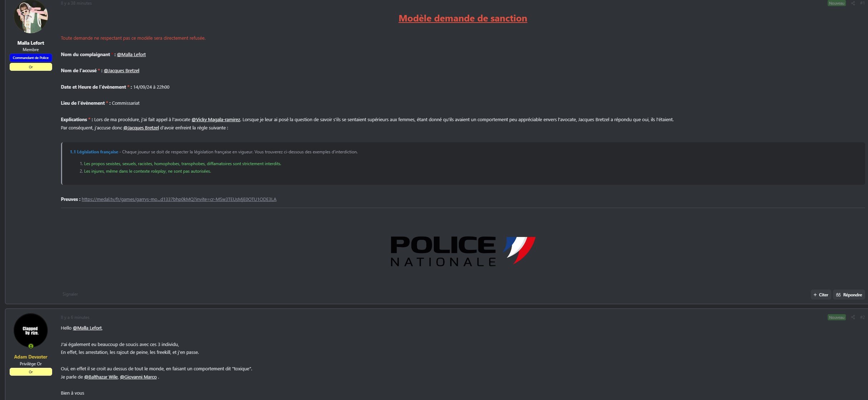Click the date '14/09/24 à 22h00'

click(x=151, y=87)
